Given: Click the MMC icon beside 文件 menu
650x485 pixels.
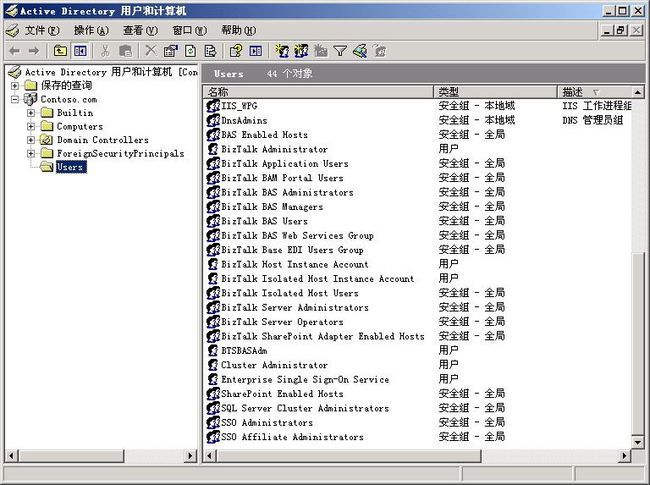Looking at the screenshot, I should [x=12, y=30].
